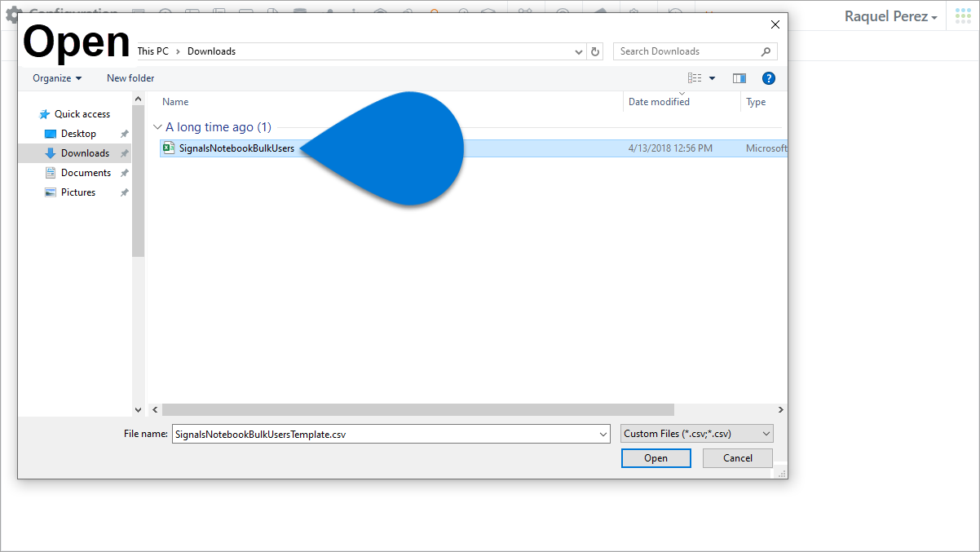Click the breadcrumb arrow between This PC and Downloads
This screenshot has height=552, width=980.
pos(179,51)
